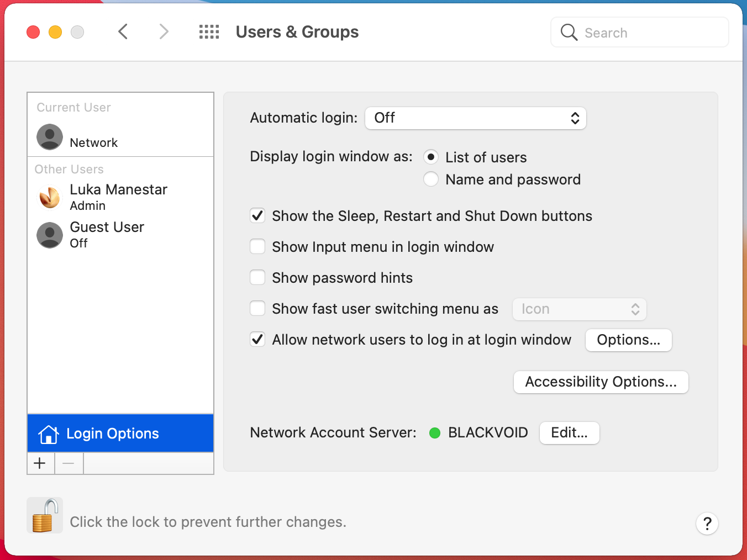Viewport: 747px width, 560px height.
Task: Click the Current User section header
Action: (x=73, y=108)
